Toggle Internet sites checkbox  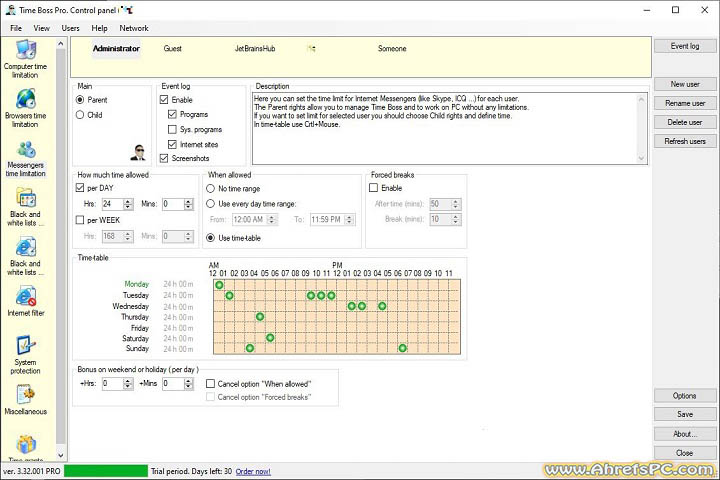172,144
